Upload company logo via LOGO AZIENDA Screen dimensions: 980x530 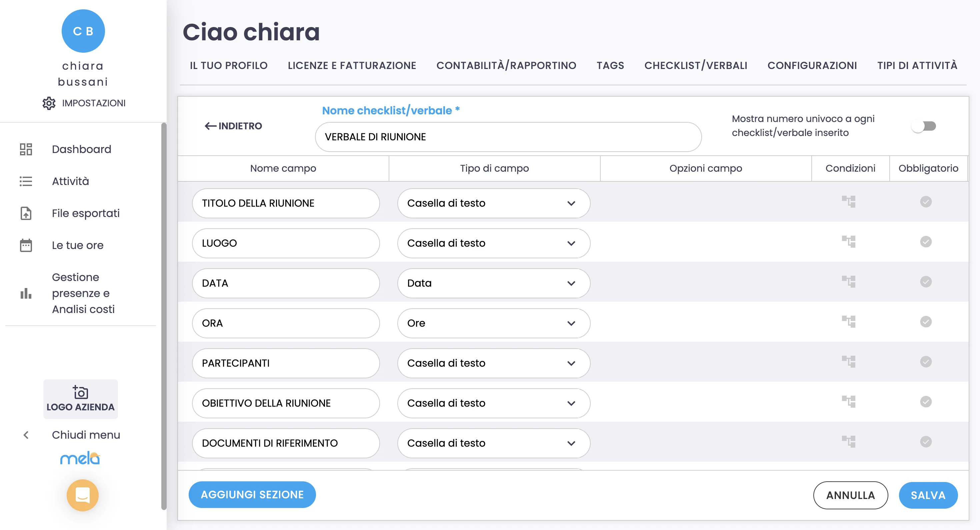(x=80, y=399)
